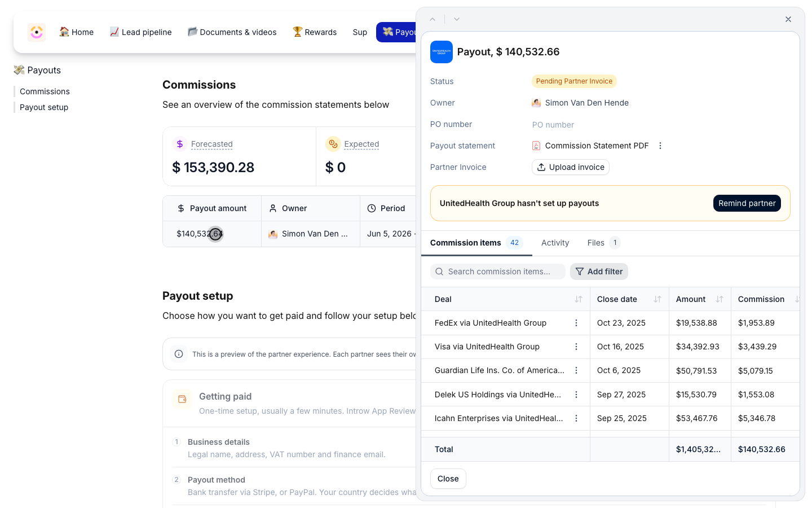The height and width of the screenshot is (508, 812).
Task: Click the Oct 6, 2025 close date
Action: tap(619, 370)
